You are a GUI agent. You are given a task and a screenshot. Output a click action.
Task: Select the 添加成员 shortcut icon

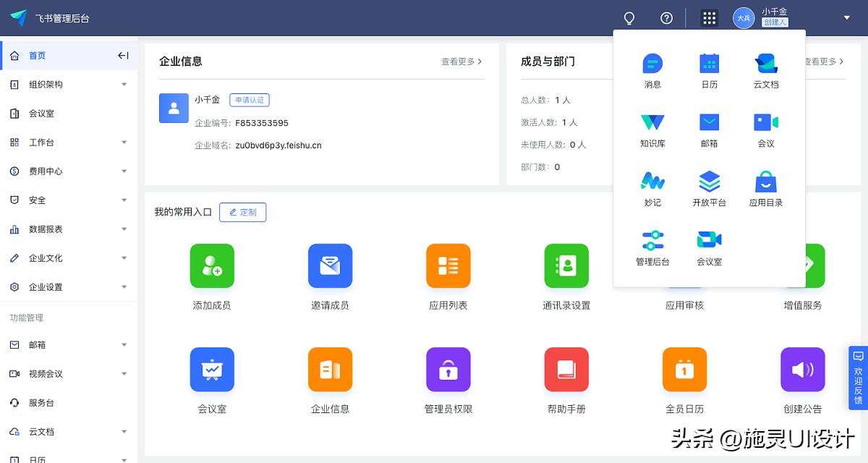pos(212,266)
